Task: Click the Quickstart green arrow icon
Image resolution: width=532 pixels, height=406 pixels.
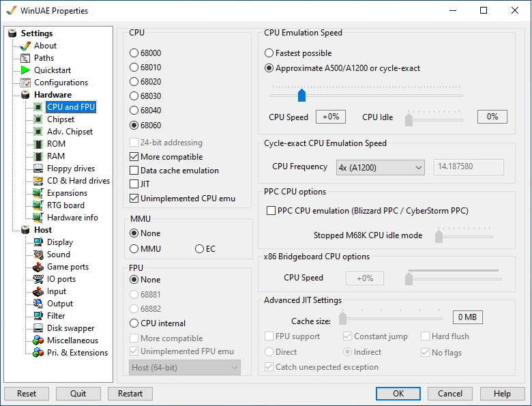Action: click(25, 70)
